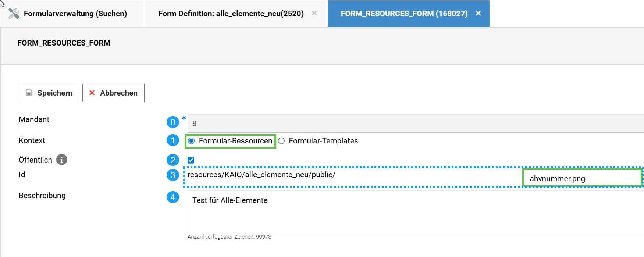644x257 pixels.
Task: Click the blue number 0 badge
Action: pyautogui.click(x=173, y=122)
